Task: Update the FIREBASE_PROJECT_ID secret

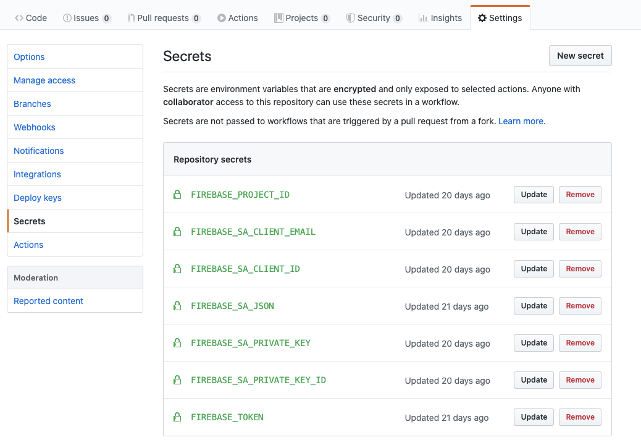Action: pyautogui.click(x=534, y=195)
